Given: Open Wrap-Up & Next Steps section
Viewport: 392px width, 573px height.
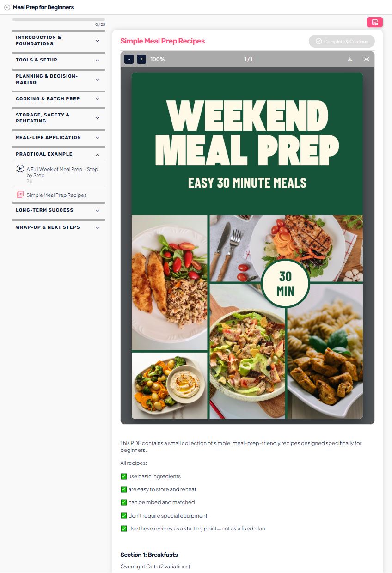Looking at the screenshot, I should (59, 227).
